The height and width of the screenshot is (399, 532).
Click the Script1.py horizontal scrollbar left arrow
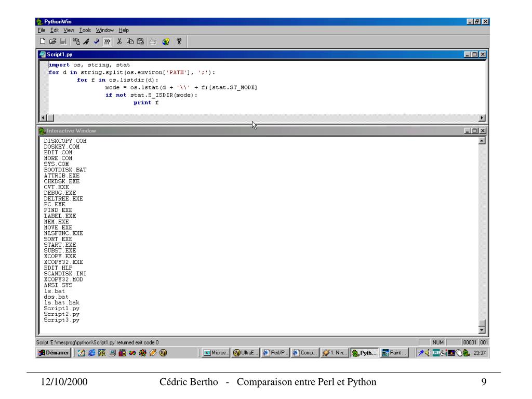tap(43, 118)
